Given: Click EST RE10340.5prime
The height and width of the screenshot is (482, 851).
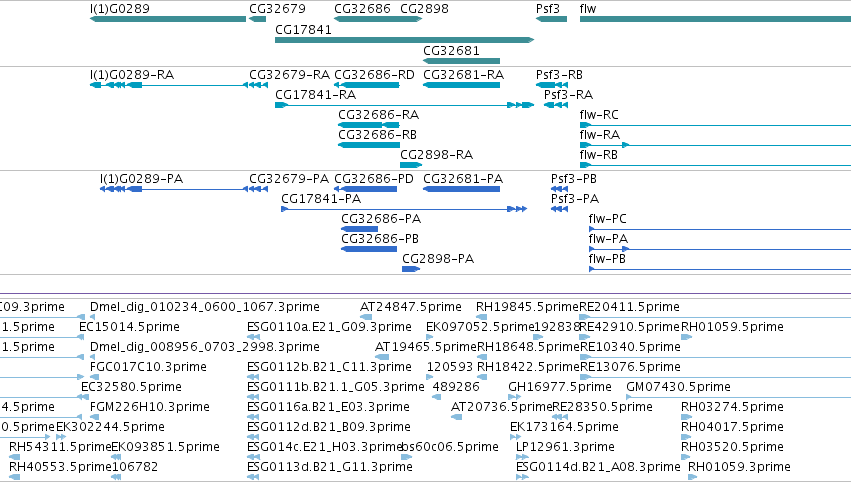Looking at the screenshot, I should click(x=630, y=347).
